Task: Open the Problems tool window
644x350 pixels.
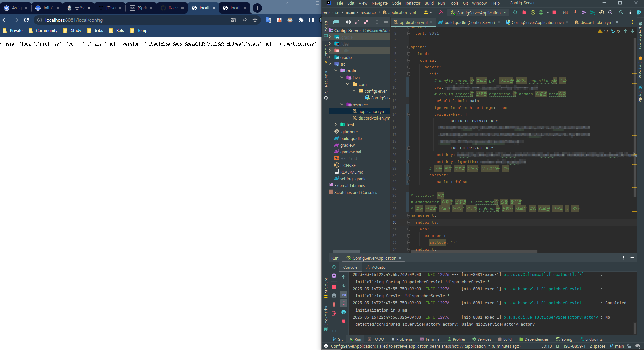Action: pyautogui.click(x=401, y=339)
